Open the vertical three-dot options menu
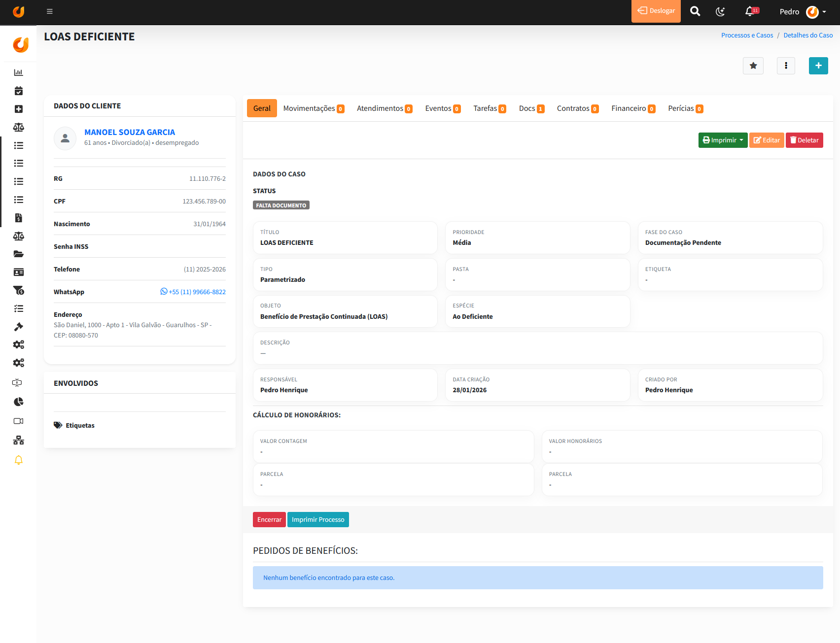Screen dimensions: 840x643 (786, 66)
